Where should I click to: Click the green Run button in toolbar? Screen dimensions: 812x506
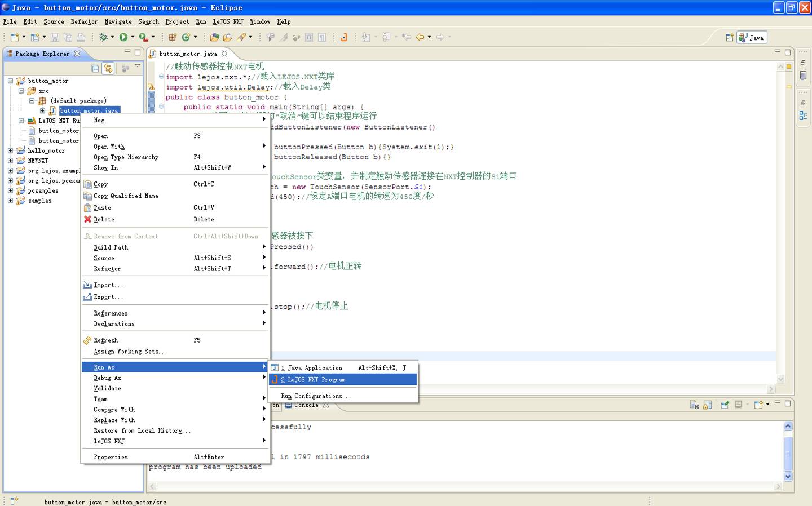click(123, 37)
